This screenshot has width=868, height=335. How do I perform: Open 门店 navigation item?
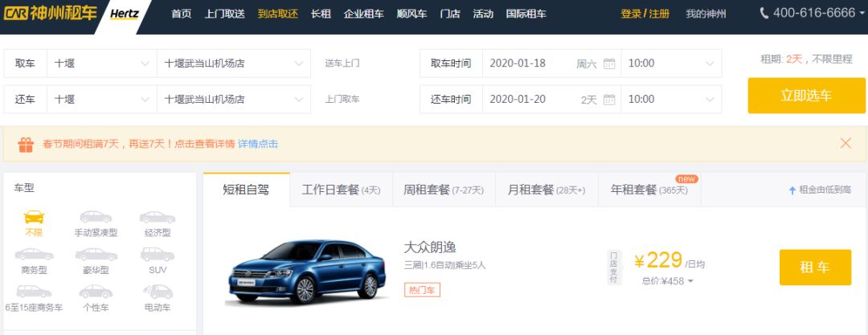point(450,14)
